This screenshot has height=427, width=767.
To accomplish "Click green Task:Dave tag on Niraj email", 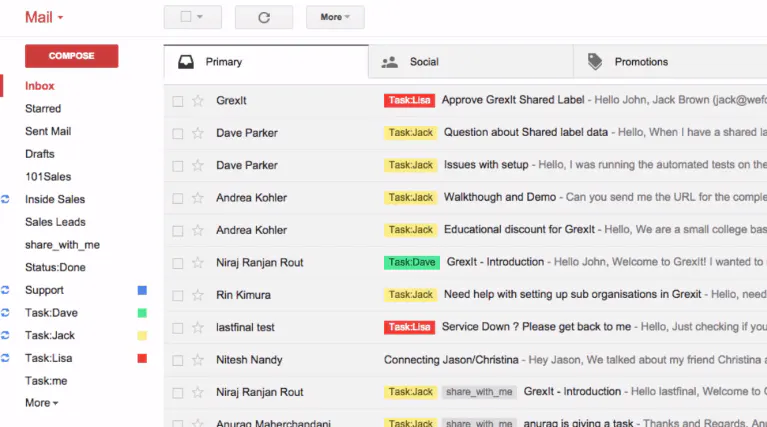I will [x=412, y=262].
